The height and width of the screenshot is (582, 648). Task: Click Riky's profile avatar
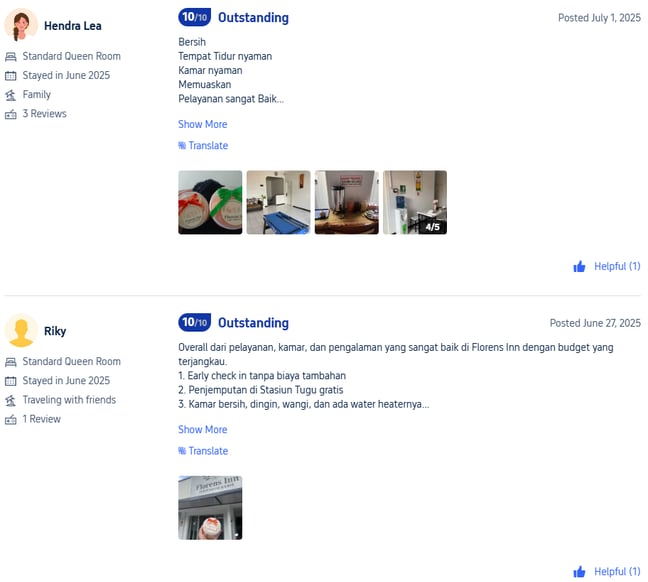click(x=21, y=330)
